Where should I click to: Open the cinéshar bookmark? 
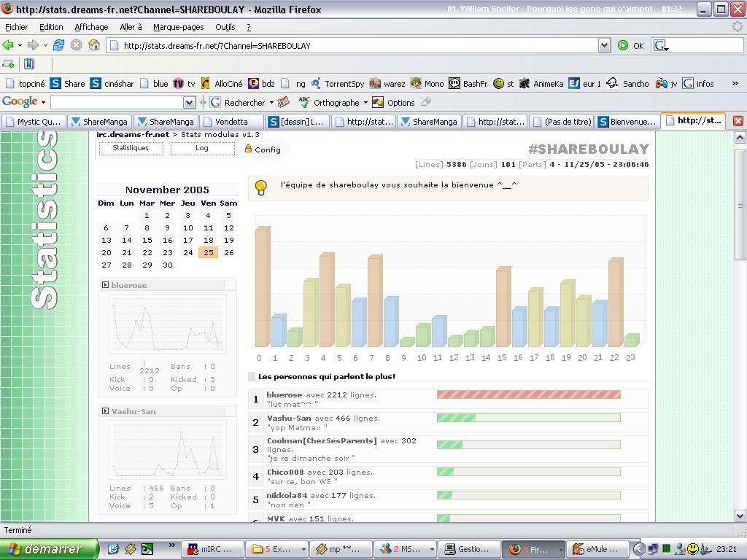112,84
